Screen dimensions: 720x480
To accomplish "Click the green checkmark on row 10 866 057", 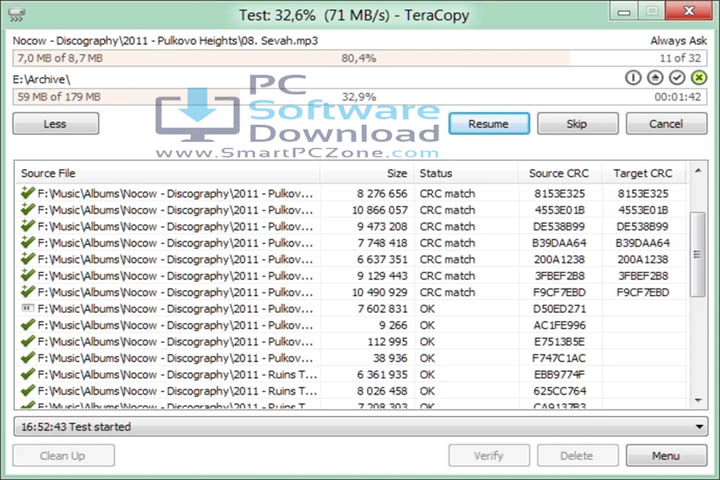I will pyautogui.click(x=28, y=209).
